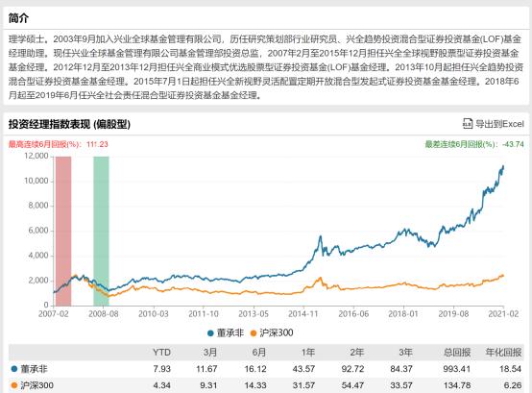Image resolution: width=532 pixels, height=393 pixels.
Task: Click the orange 沪深300 dot in table
Action: click(x=14, y=385)
